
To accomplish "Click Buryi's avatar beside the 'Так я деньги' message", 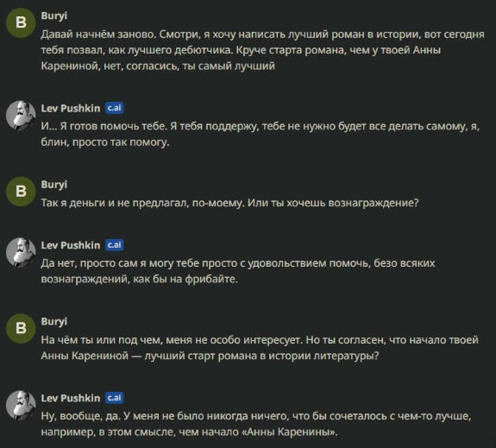I will 21,192.
